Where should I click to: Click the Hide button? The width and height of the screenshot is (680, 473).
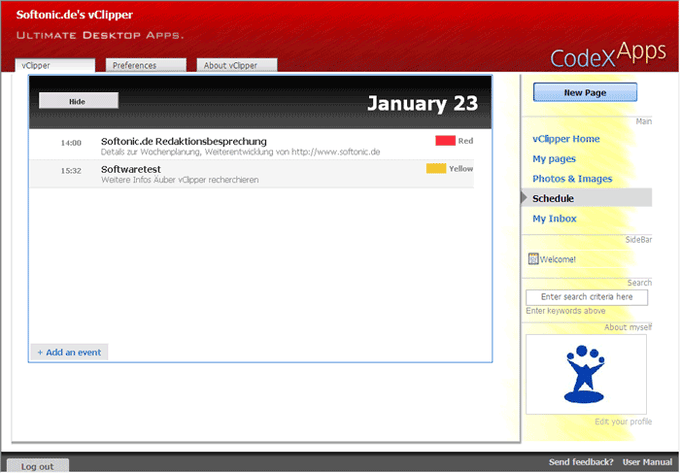pos(78,101)
